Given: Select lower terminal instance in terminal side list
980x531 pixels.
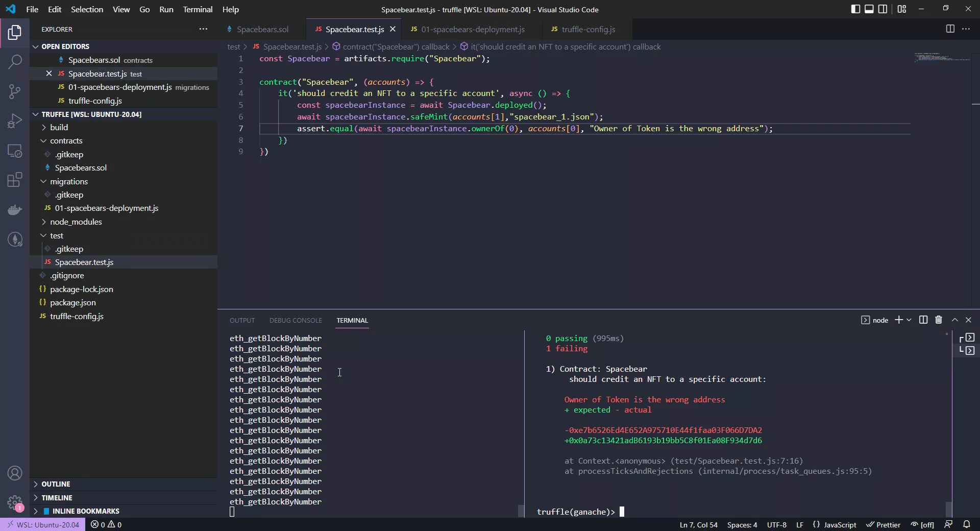Looking at the screenshot, I should [x=967, y=350].
